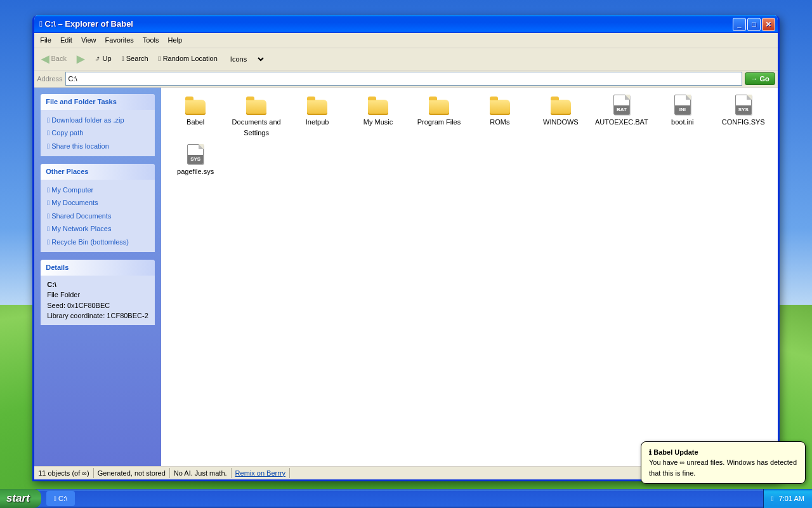Collapse the Other Places panel header

tap(98, 171)
